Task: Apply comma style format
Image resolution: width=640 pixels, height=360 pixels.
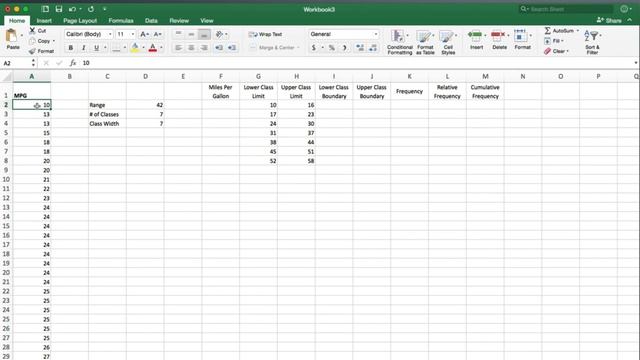Action: click(x=344, y=48)
